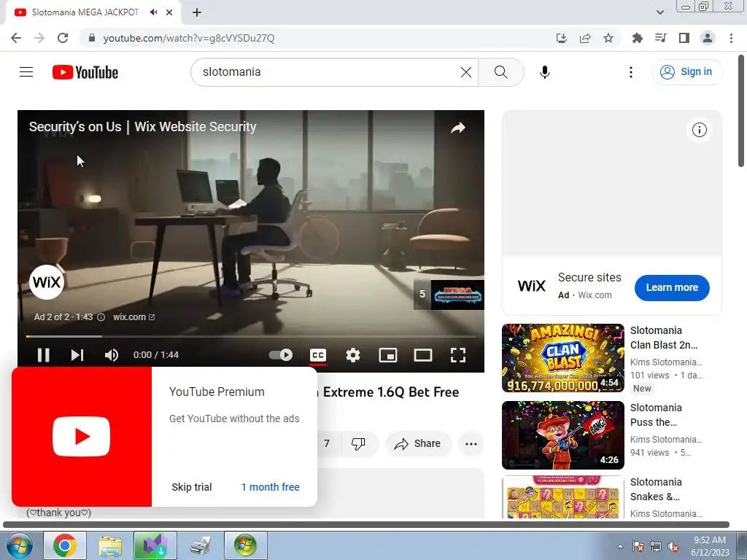This screenshot has height=560, width=747.
Task: Open the Wix channel logo in ad
Action: [47, 282]
